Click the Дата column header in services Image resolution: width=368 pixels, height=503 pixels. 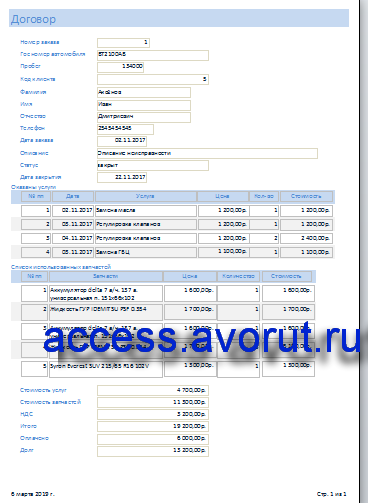coord(73,196)
